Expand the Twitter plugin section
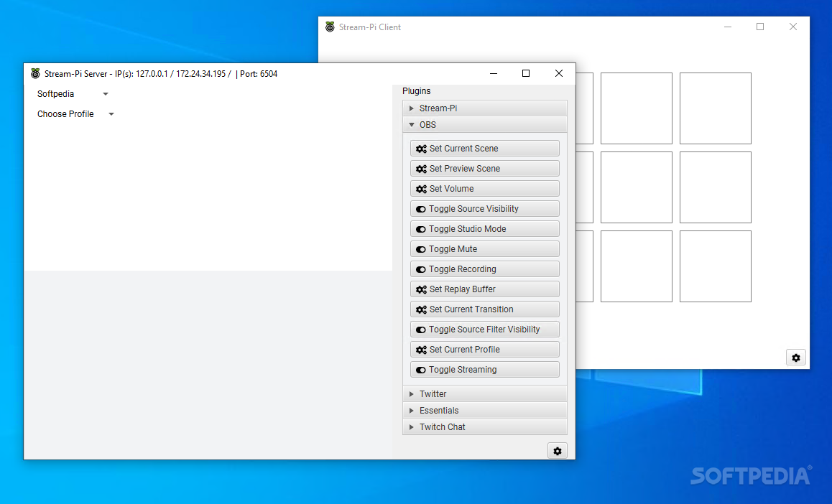This screenshot has height=504, width=832. [484, 393]
